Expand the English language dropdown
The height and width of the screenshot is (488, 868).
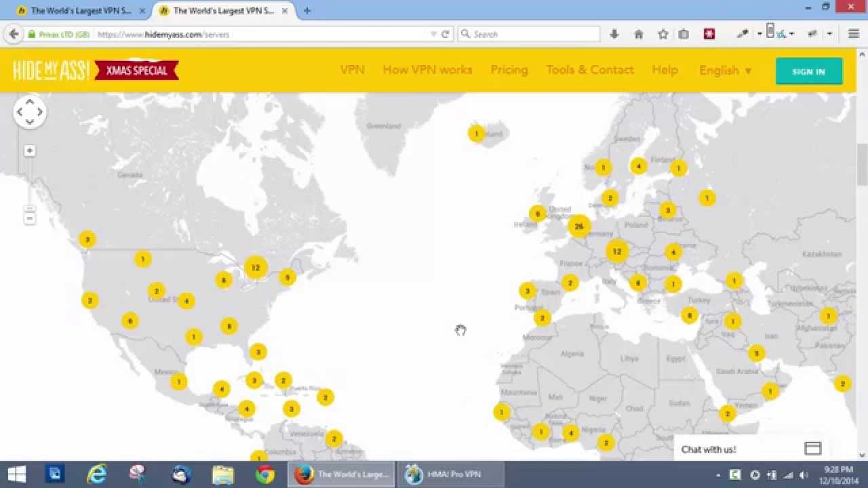[x=725, y=70]
